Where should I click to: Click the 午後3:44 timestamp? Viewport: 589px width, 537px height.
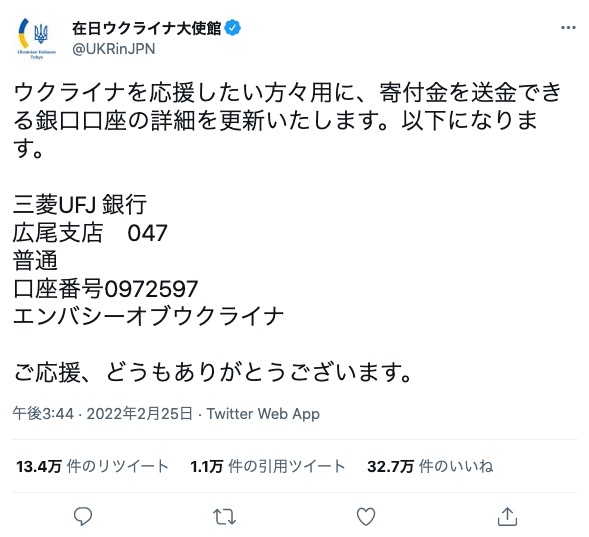[43, 414]
